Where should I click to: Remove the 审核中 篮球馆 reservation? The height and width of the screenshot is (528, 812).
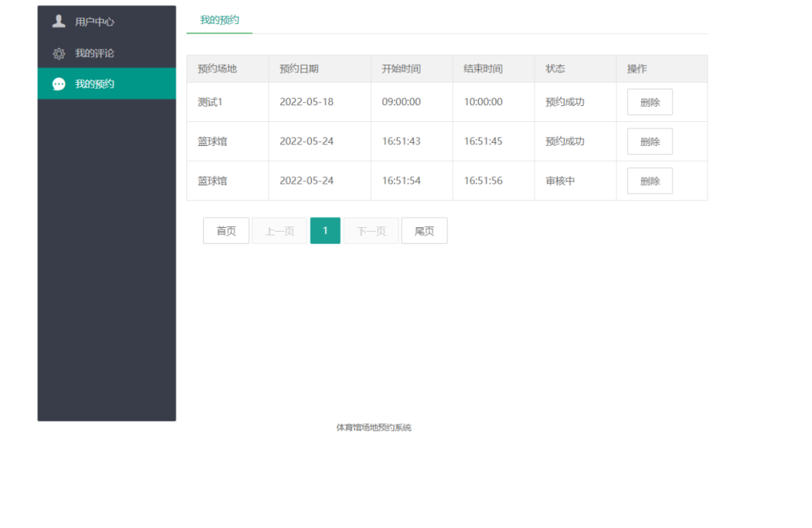coord(650,181)
